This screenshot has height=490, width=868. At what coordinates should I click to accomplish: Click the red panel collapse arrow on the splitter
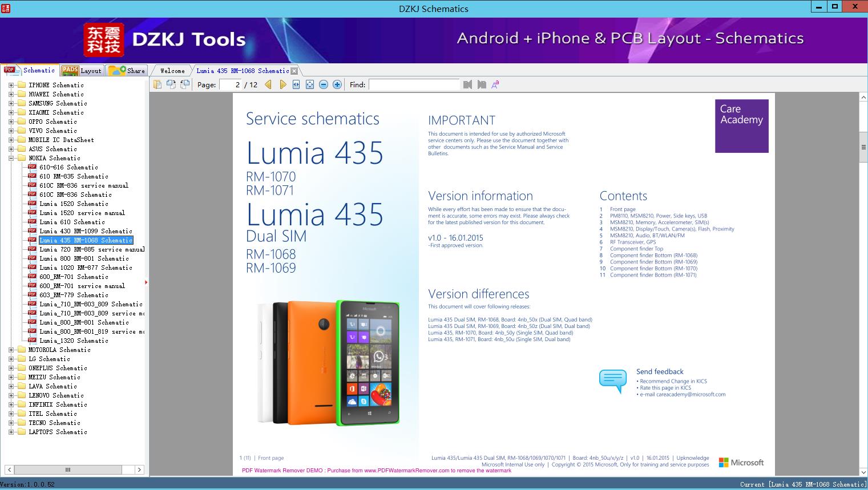(146, 282)
